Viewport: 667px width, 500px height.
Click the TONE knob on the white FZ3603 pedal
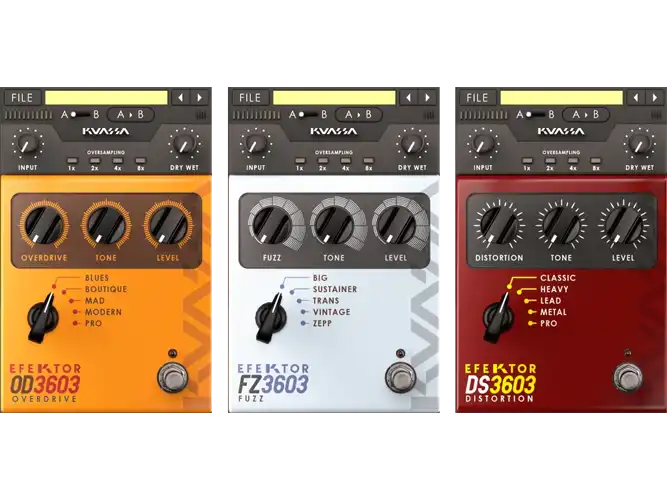pos(334,224)
